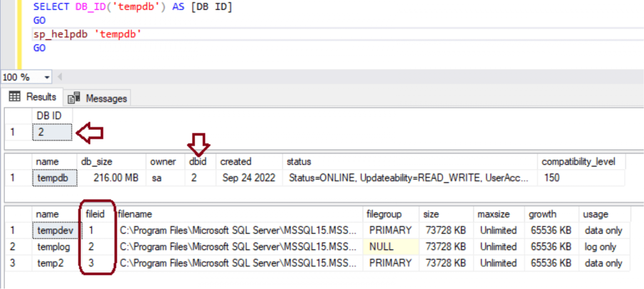The height and width of the screenshot is (289, 644).
Task: Select the tempdb name cell
Action: 55,178
